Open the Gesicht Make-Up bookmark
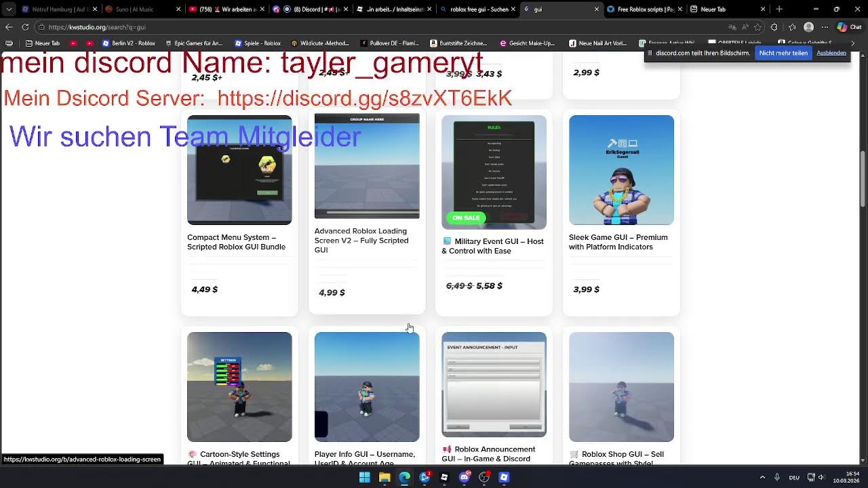Screen dimensions: 868x488 (528, 43)
